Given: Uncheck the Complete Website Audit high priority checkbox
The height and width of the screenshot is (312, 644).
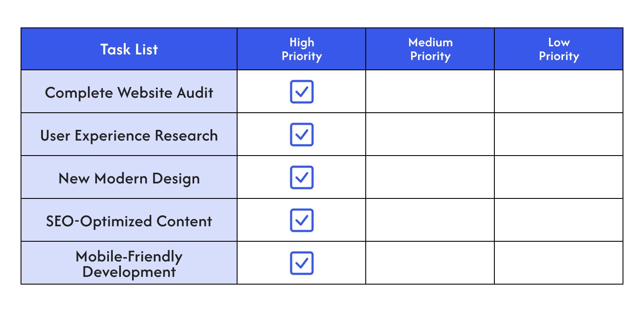Looking at the screenshot, I should (301, 91).
